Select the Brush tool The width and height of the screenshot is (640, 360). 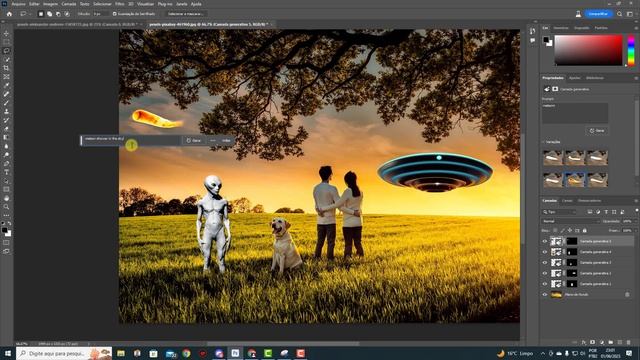[x=6, y=102]
